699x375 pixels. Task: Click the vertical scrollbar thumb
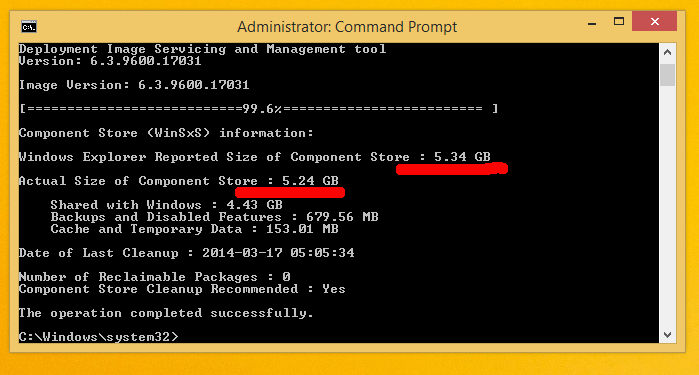click(x=667, y=75)
